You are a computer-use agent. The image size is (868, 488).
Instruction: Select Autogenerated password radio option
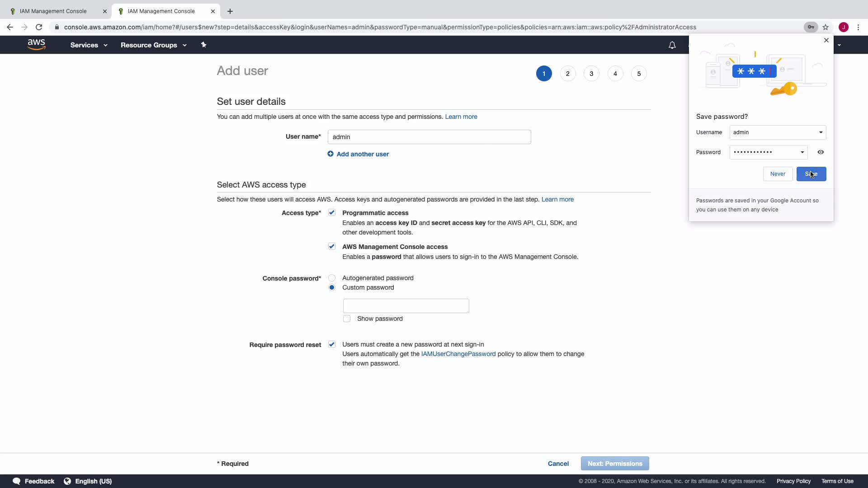pyautogui.click(x=332, y=278)
